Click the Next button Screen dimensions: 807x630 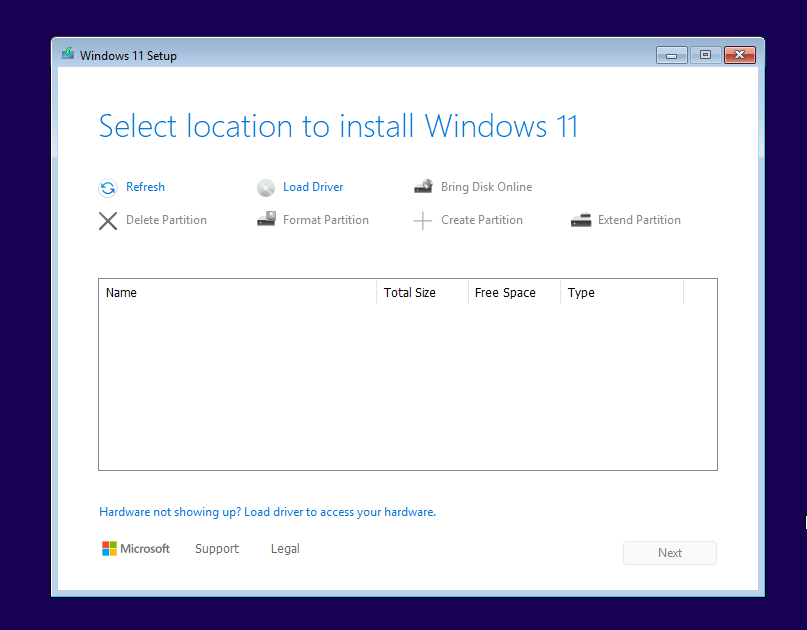click(670, 553)
